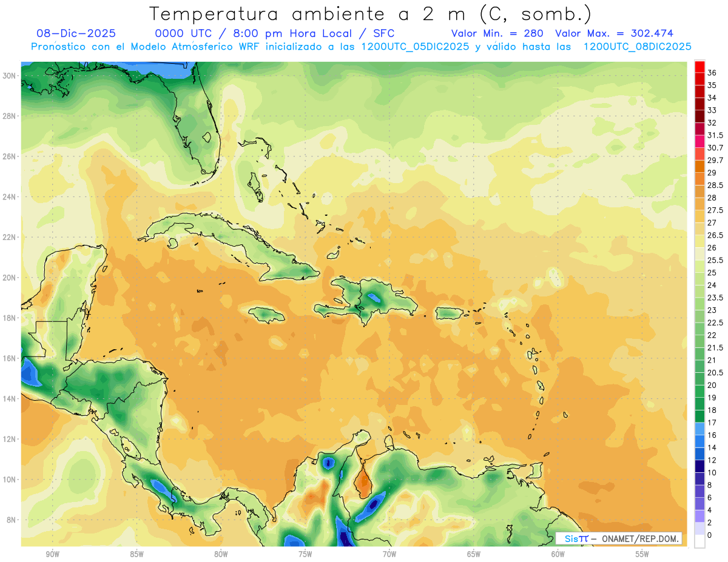Click the light blue swatch between 17 and 16
This screenshot has width=728, height=562.
click(x=699, y=429)
